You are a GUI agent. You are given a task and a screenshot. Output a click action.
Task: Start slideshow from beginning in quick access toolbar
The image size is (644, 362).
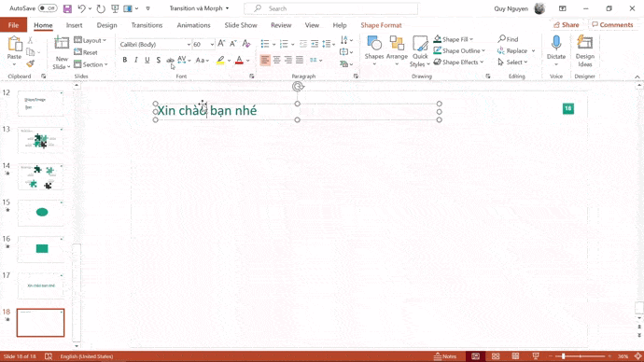pyautogui.click(x=115, y=8)
